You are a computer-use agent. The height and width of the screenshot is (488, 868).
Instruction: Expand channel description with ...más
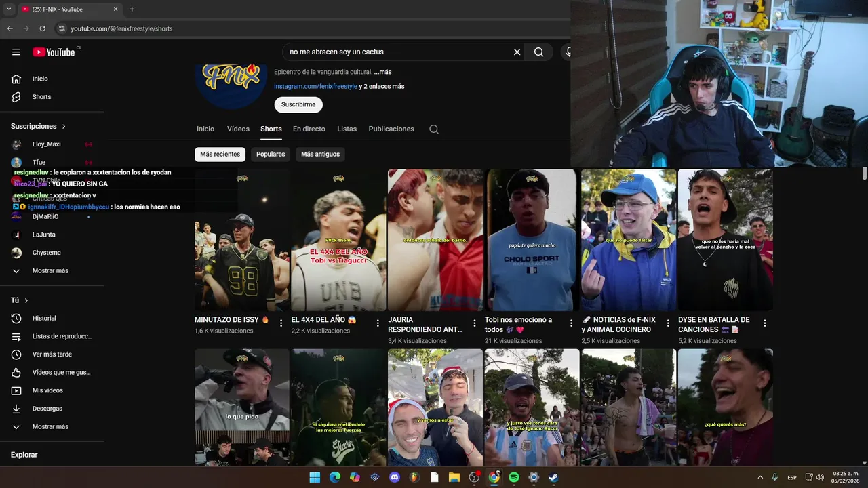point(383,72)
